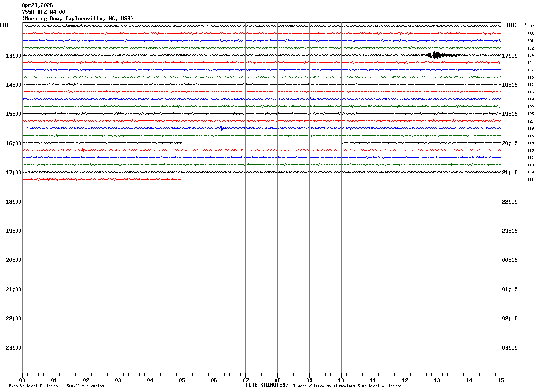
Task: Click the DC offset value 387
Action: tap(531, 27)
